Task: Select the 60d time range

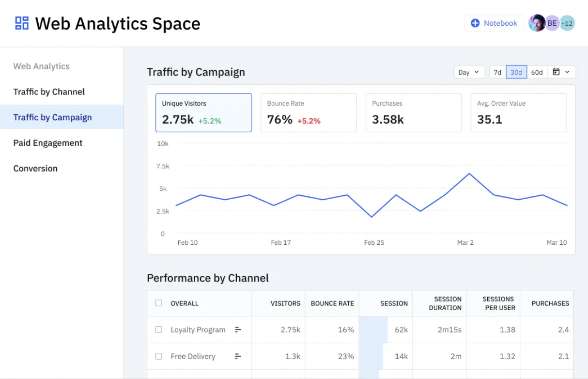Action: tap(537, 72)
